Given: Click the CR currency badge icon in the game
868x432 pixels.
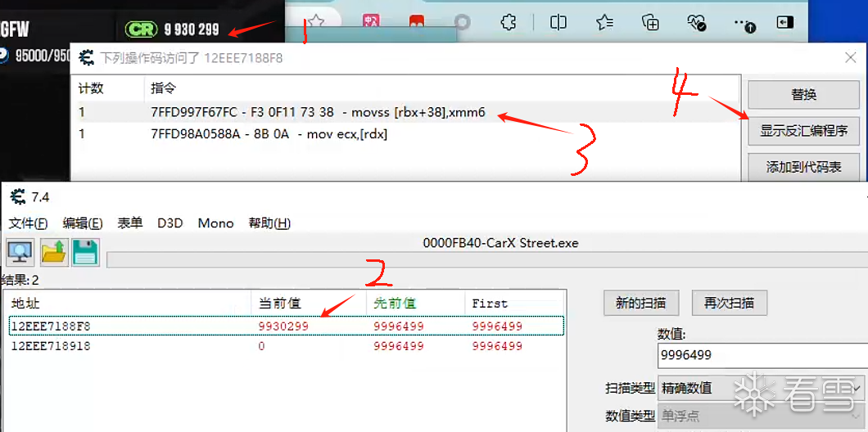Looking at the screenshot, I should (142, 29).
